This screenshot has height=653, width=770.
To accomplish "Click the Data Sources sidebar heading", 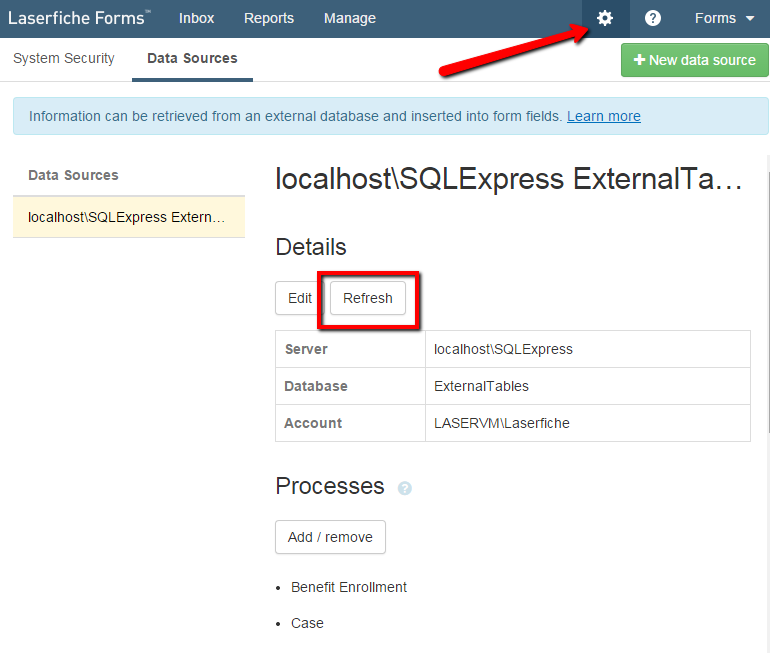I will pyautogui.click(x=73, y=175).
